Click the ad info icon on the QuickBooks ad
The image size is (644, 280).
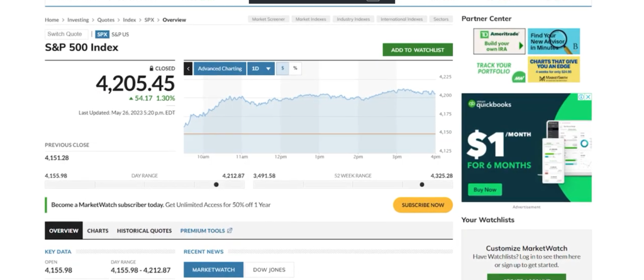tap(582, 97)
